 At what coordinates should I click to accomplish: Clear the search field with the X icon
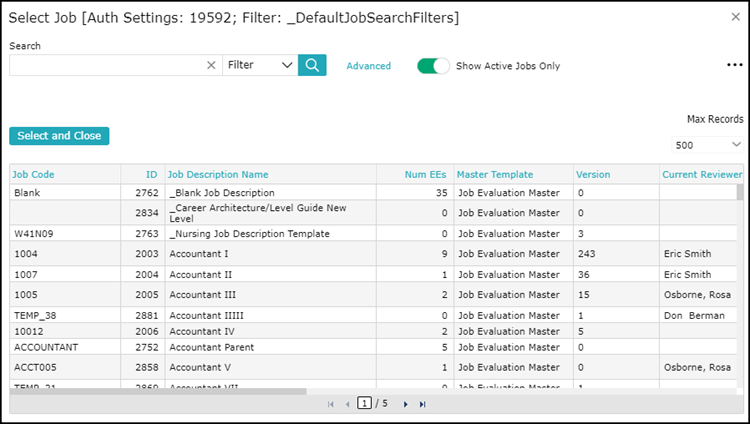coord(211,65)
